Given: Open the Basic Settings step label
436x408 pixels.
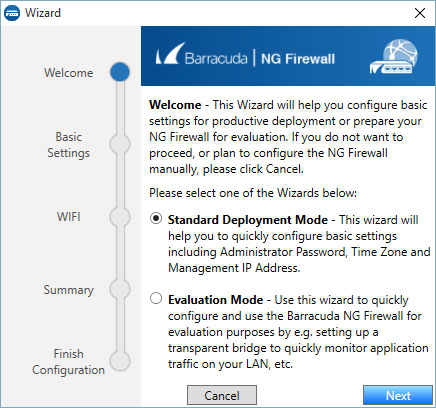Looking at the screenshot, I should (69, 145).
